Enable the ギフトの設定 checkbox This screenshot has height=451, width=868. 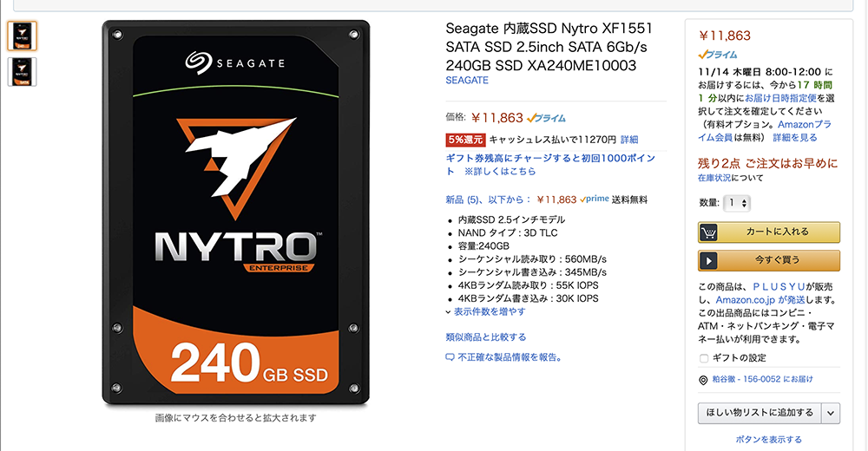pyautogui.click(x=704, y=358)
